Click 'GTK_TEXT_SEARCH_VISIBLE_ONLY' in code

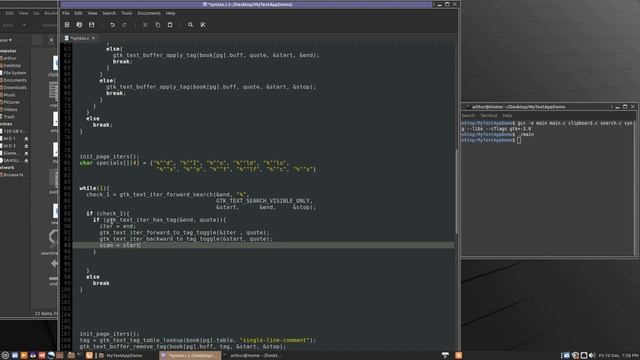(262, 201)
